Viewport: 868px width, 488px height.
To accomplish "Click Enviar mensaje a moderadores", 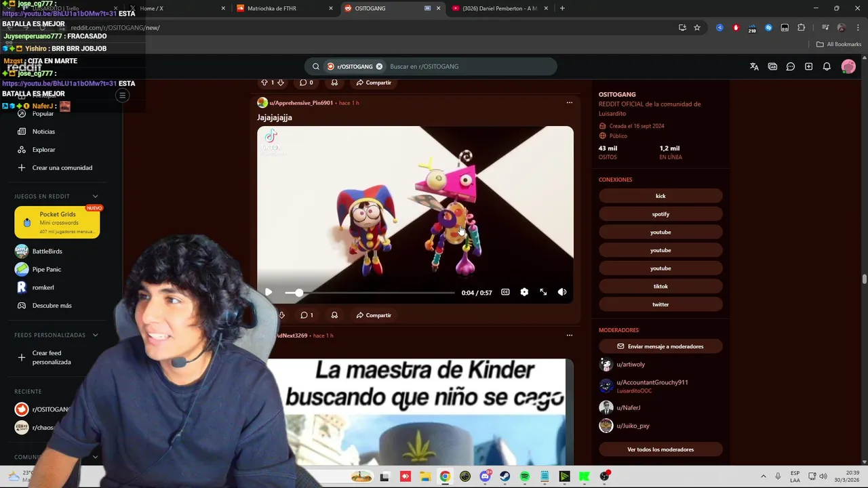I will (660, 346).
